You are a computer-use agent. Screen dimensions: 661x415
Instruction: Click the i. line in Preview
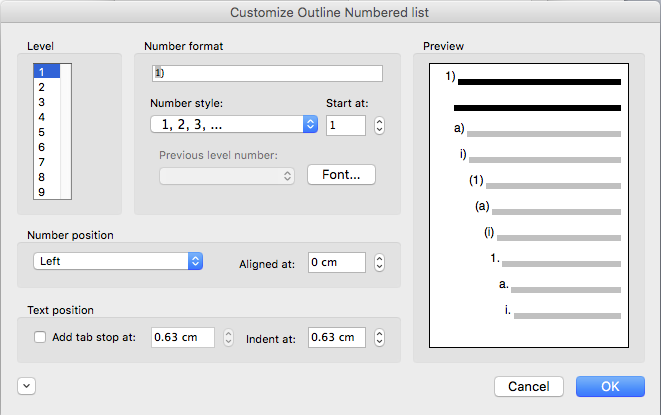coord(563,312)
